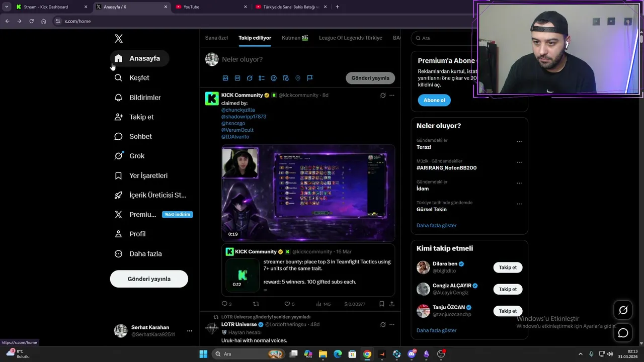Add location tag in composer
The image size is (644, 362).
pyautogui.click(x=298, y=78)
